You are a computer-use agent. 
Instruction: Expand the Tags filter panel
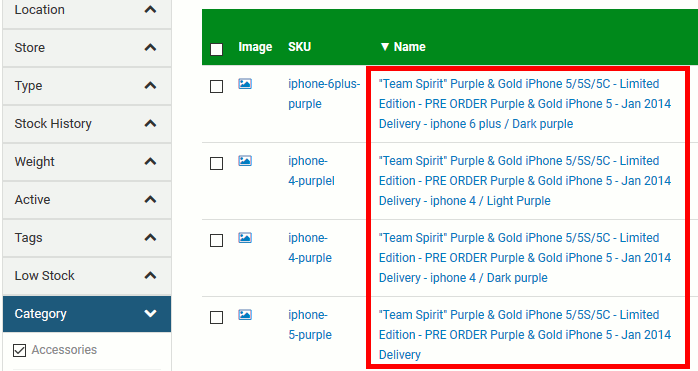coord(87,237)
